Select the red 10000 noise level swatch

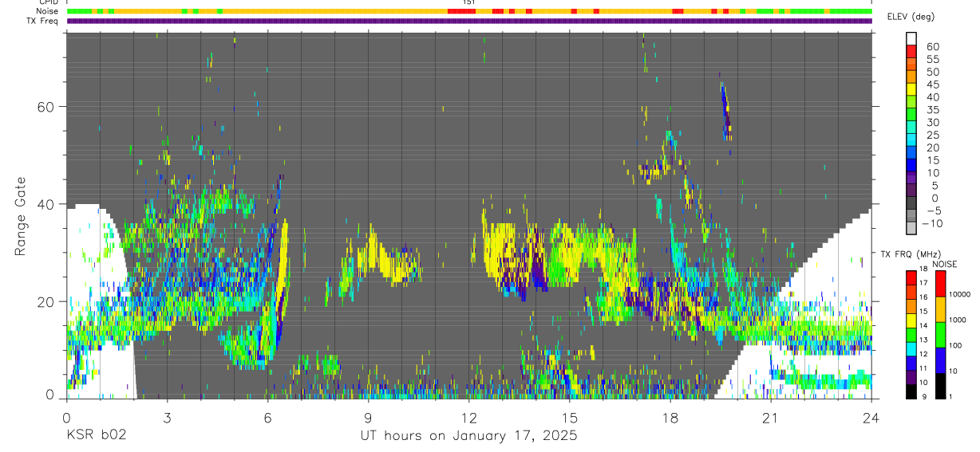[x=939, y=283]
